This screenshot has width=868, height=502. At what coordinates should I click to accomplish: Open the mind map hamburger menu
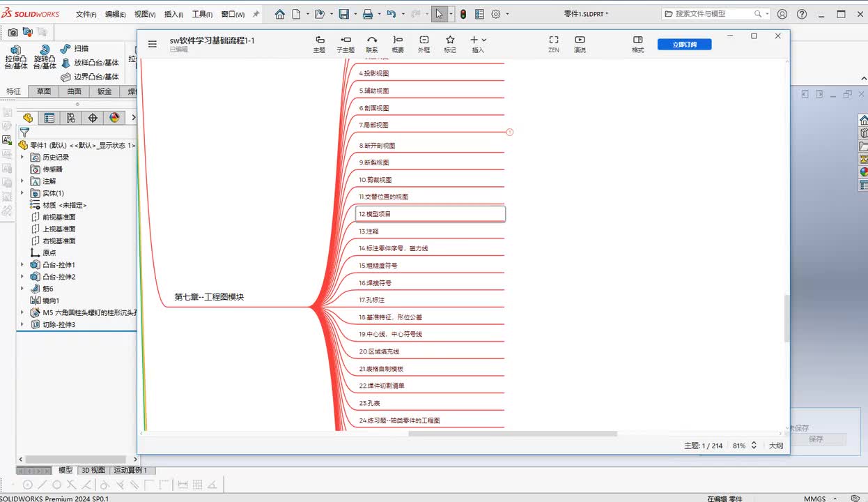pyautogui.click(x=153, y=44)
